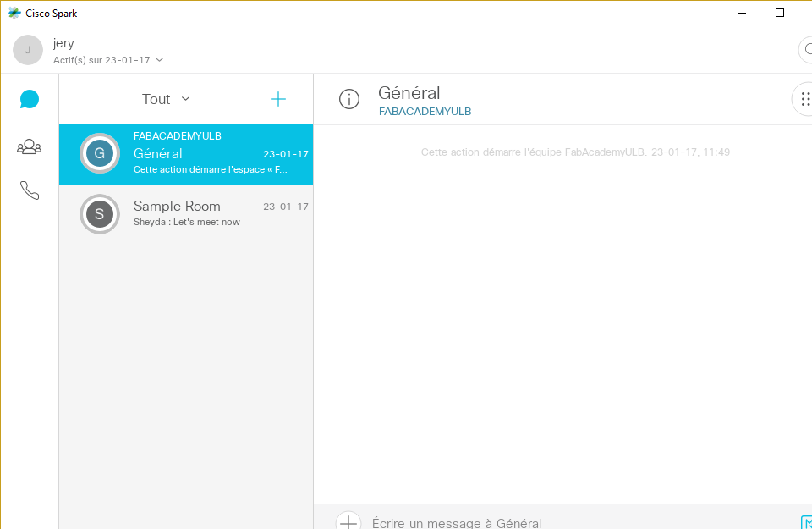
Task: Open the Calls phone icon in sidebar
Action: click(30, 190)
